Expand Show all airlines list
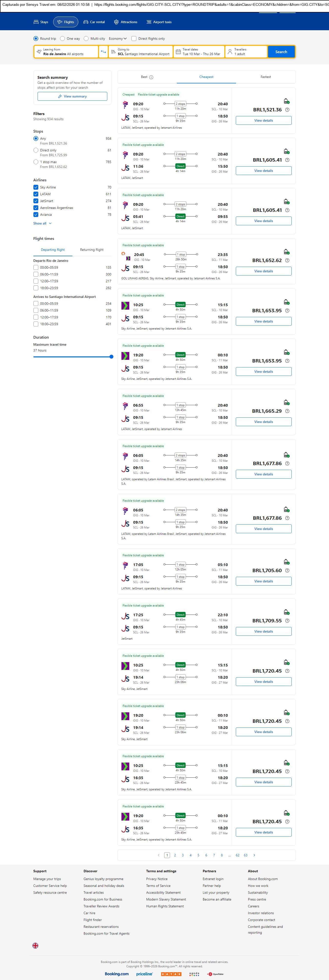 (x=42, y=223)
